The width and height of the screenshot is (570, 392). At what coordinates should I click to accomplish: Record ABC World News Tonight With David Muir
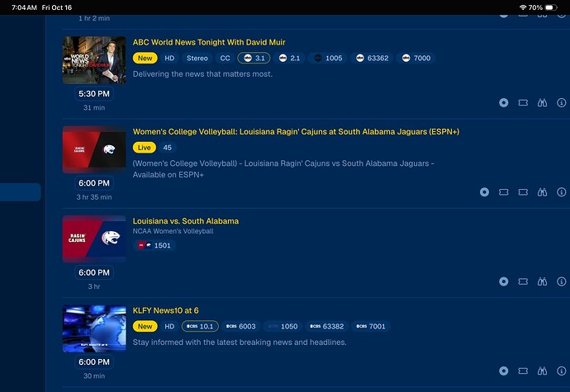[x=503, y=103]
